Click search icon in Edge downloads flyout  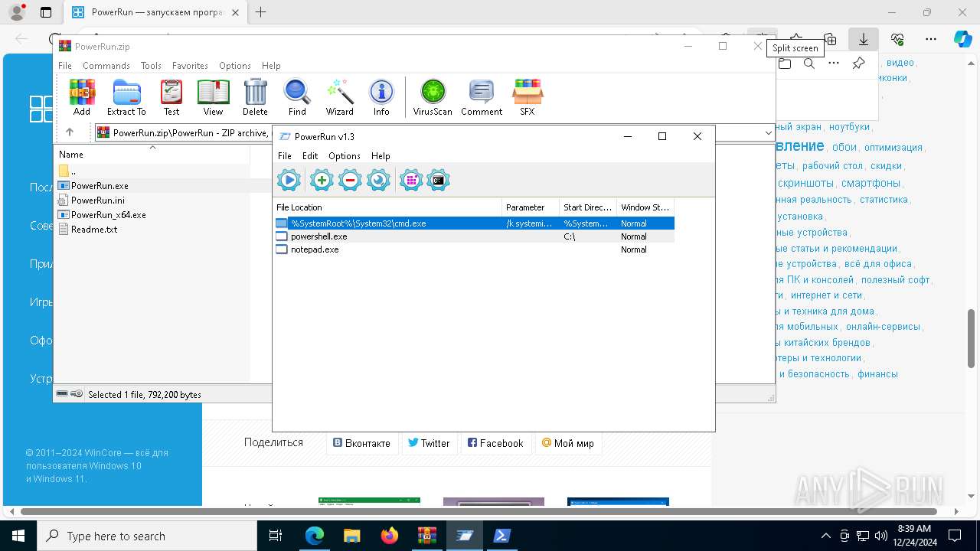pos(809,64)
